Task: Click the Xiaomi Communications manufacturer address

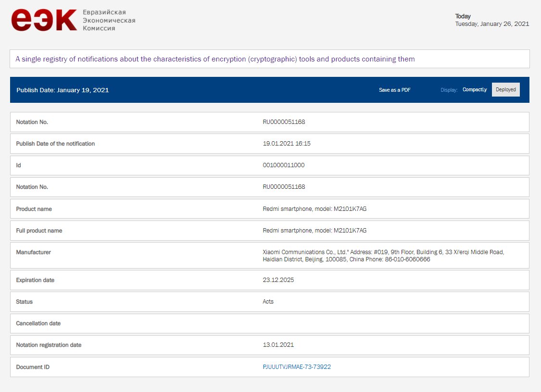Action: pos(383,256)
